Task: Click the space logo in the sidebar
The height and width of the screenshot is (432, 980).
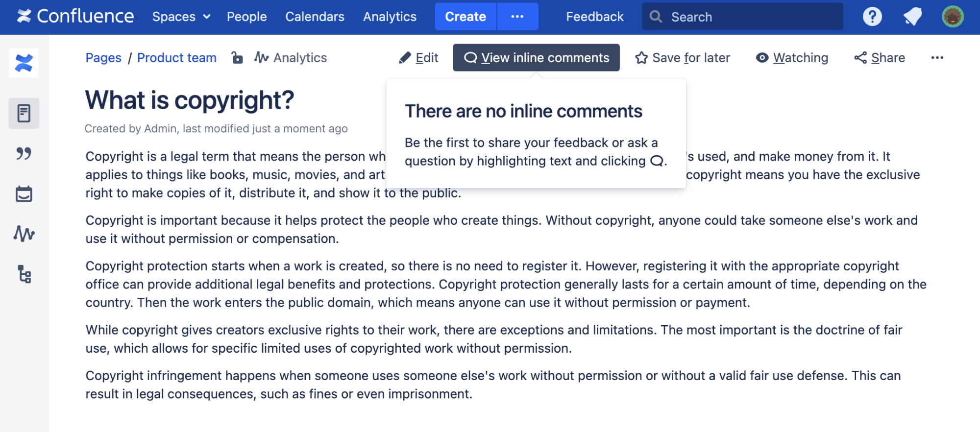Action: [24, 63]
